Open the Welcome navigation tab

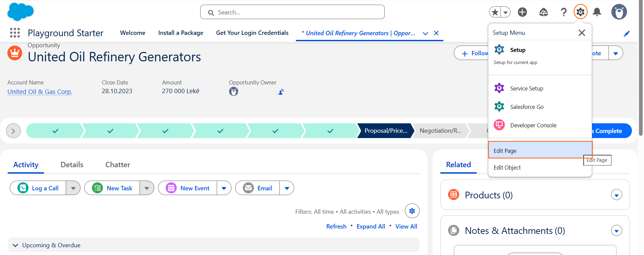point(132,33)
